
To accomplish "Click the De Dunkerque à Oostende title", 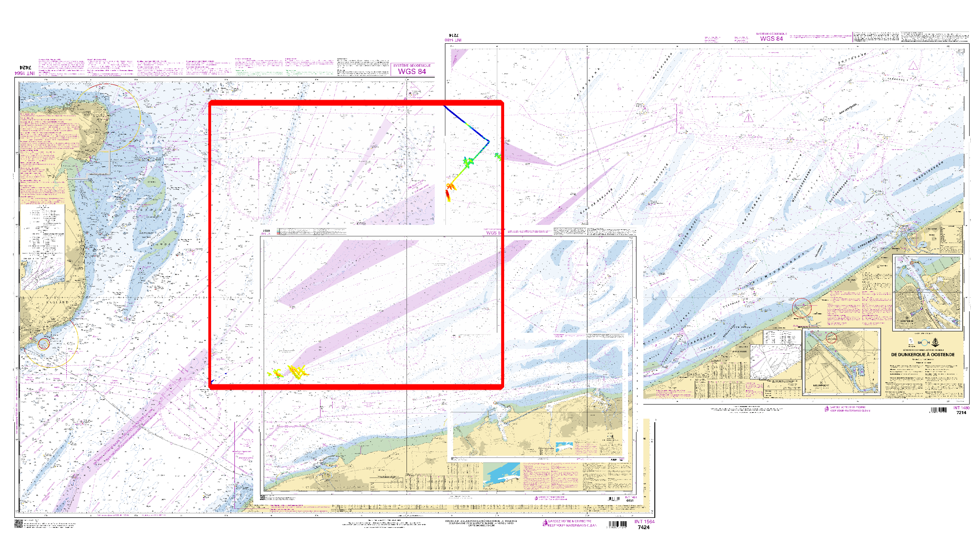I will (923, 354).
